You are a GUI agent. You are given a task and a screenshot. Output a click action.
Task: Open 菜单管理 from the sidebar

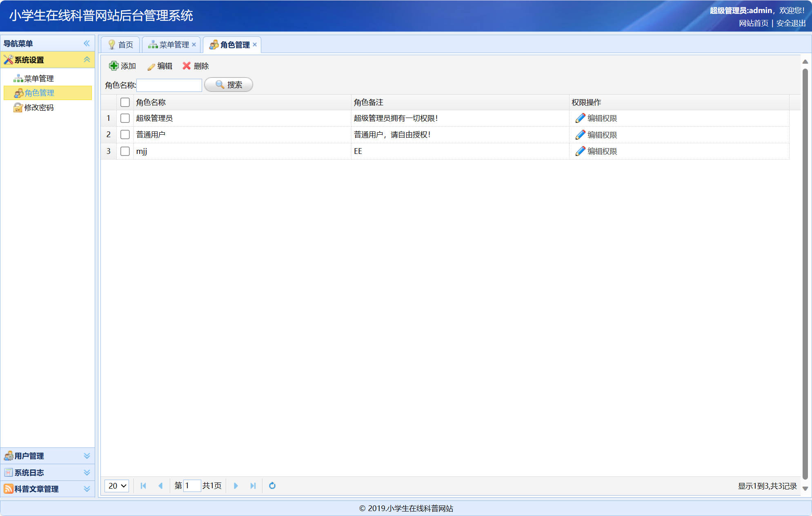pyautogui.click(x=40, y=78)
